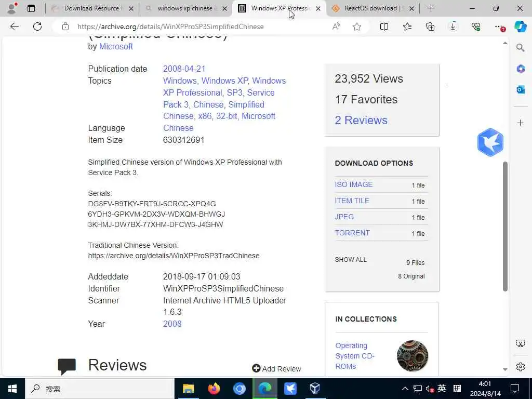This screenshot has height=399, width=532.
Task: Click the blue bird hexagon floating icon
Action: pos(490,142)
